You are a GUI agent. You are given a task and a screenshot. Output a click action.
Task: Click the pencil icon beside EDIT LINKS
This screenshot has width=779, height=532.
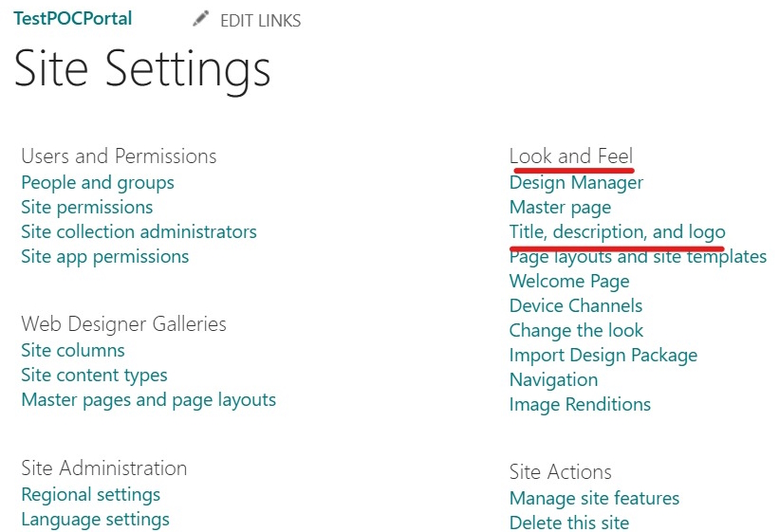click(200, 19)
